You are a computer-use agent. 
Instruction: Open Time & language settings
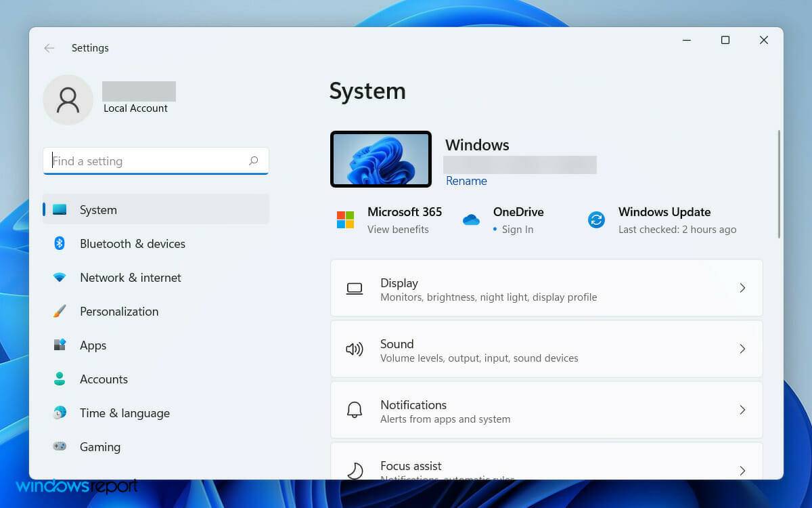[61, 413]
